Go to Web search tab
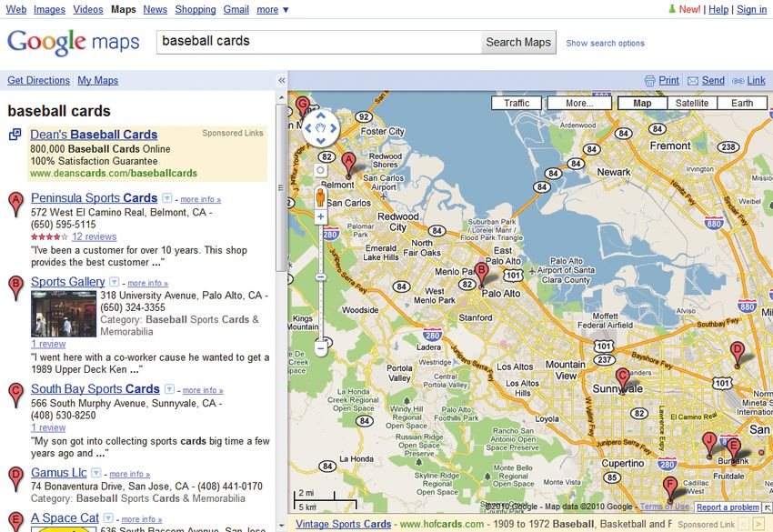773x532 pixels. tap(16, 9)
